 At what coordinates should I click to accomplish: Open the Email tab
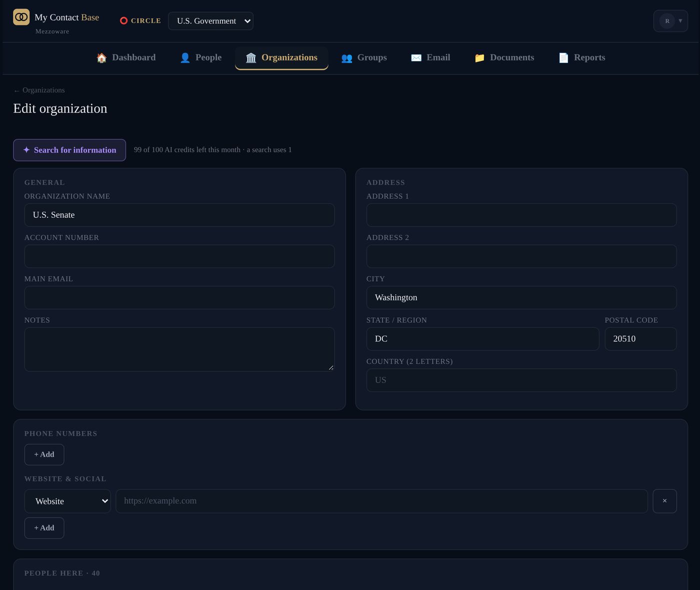coord(430,58)
